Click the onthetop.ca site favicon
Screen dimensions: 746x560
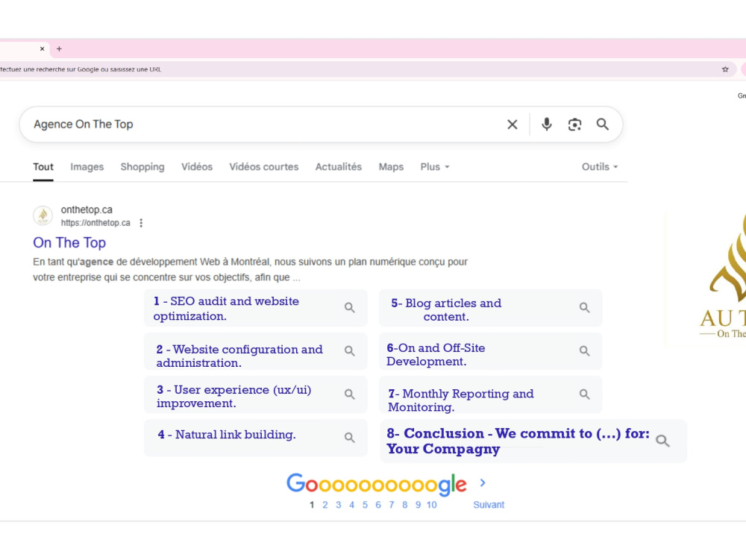click(43, 215)
